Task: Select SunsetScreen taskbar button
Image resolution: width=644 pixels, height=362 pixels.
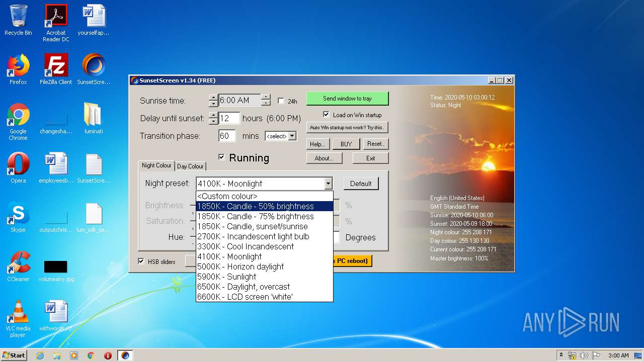Action: tap(125, 355)
